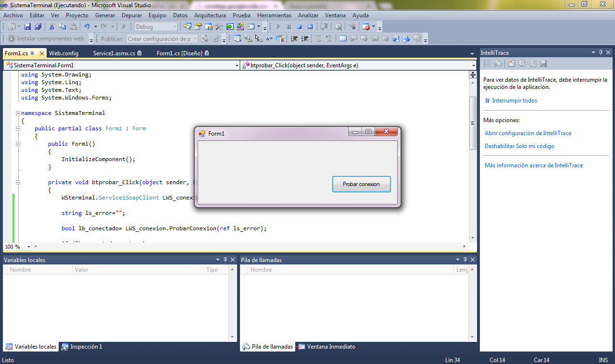Open the Herramientas menu

pos(274,15)
